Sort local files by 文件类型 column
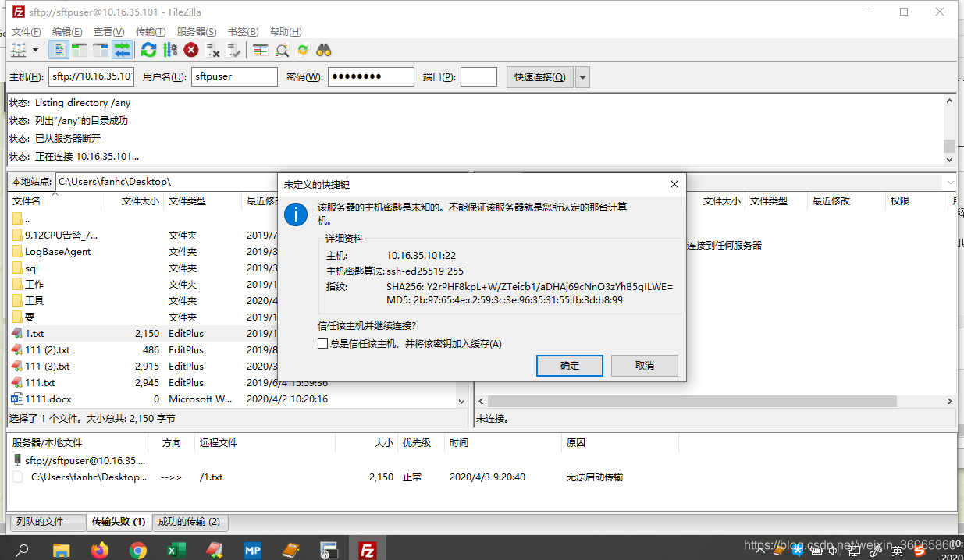The image size is (964, 560). point(203,200)
